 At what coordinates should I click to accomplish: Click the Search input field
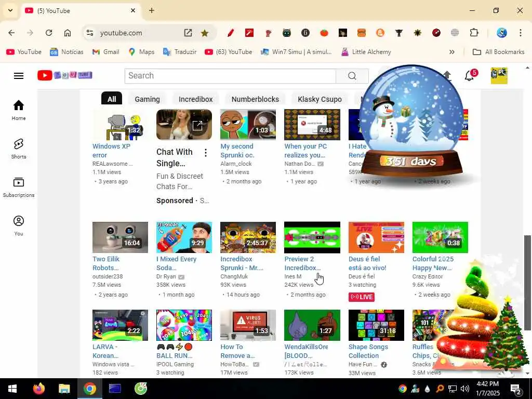[230, 76]
